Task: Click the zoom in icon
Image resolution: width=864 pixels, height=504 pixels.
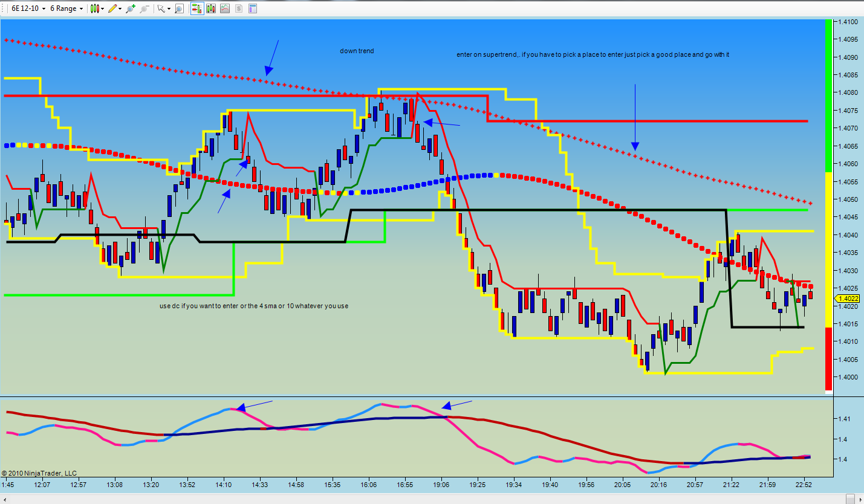Action: click(131, 8)
